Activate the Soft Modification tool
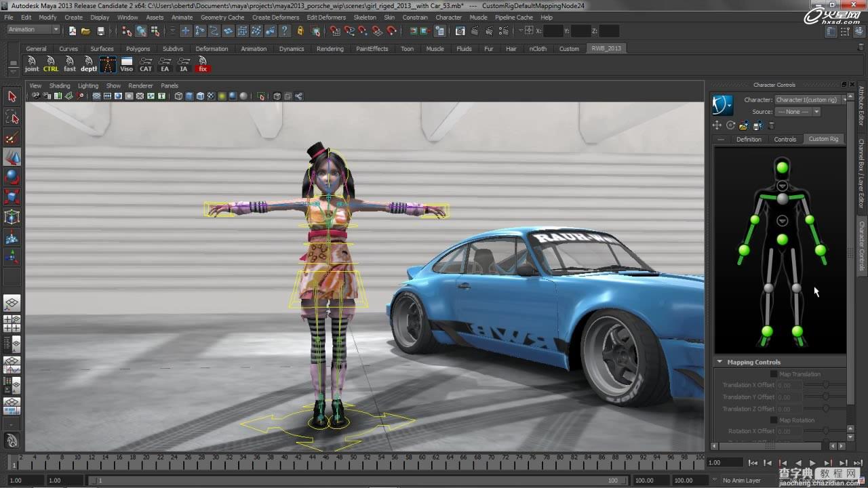 (x=12, y=237)
